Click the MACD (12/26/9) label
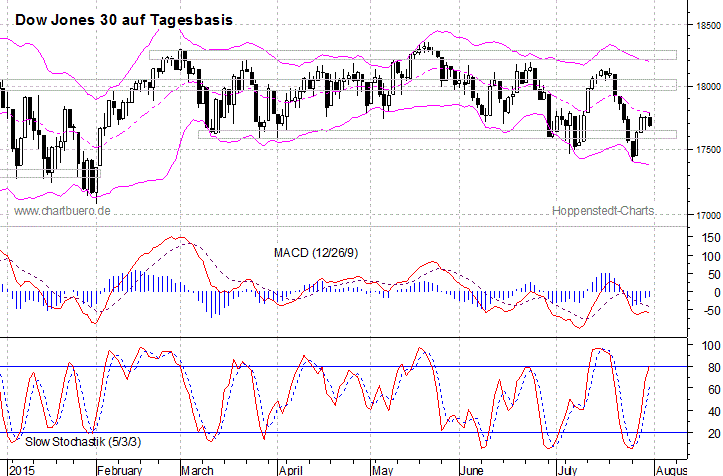The width and height of the screenshot is (723, 476). pos(316,253)
